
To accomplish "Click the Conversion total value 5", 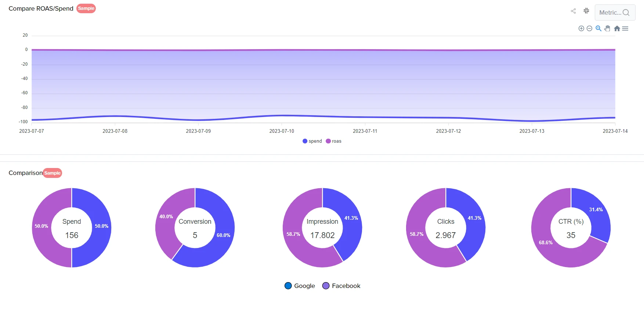I will point(195,235).
